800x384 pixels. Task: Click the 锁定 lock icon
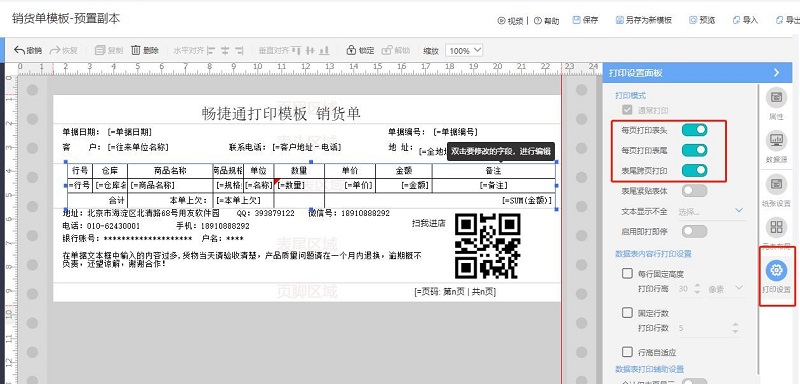(351, 50)
